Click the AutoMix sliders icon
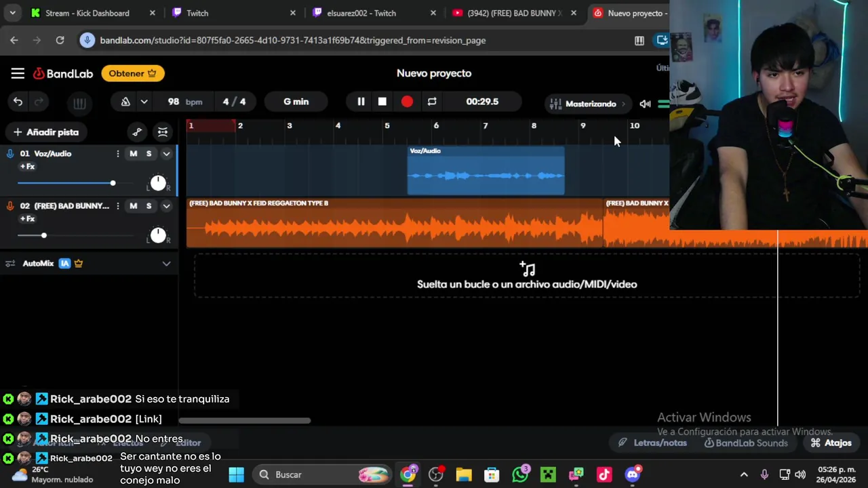This screenshot has height=488, width=868. pyautogui.click(x=10, y=264)
